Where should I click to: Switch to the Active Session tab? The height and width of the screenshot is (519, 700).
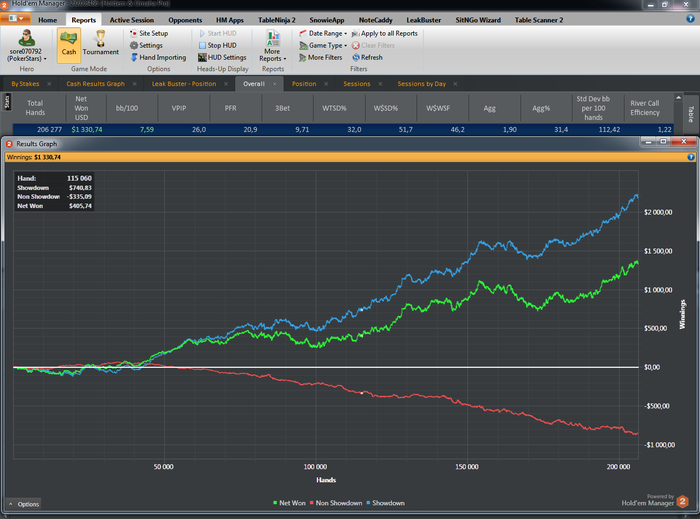[x=132, y=20]
